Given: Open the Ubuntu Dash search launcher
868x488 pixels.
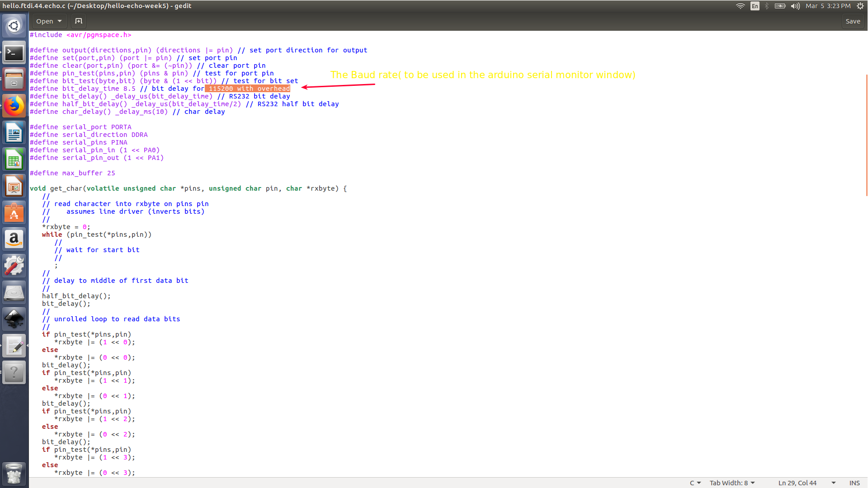Looking at the screenshot, I should click(x=14, y=26).
